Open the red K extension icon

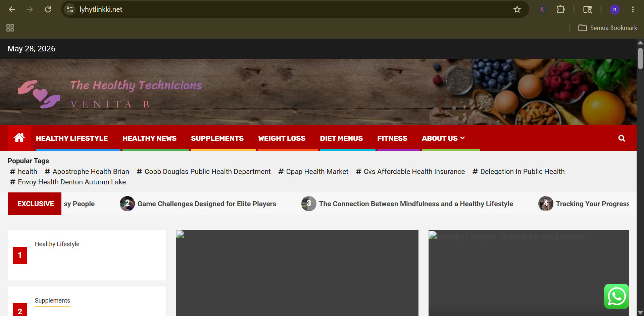tap(542, 9)
